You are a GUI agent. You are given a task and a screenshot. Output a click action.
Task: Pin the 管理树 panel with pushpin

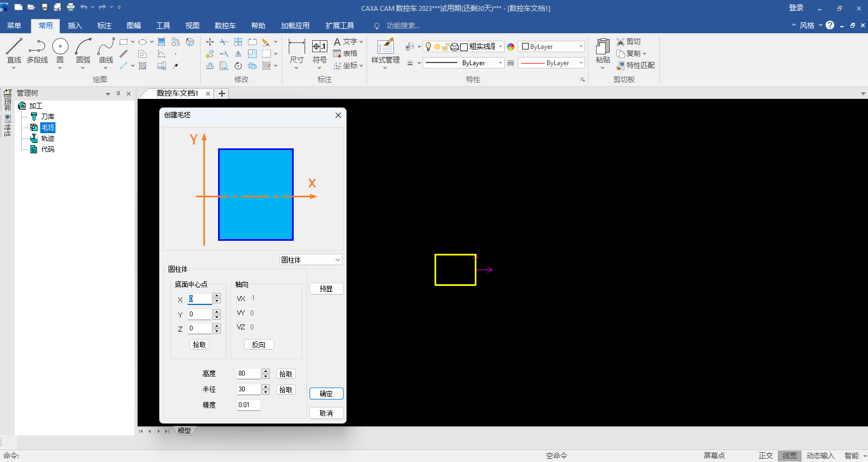click(118, 93)
